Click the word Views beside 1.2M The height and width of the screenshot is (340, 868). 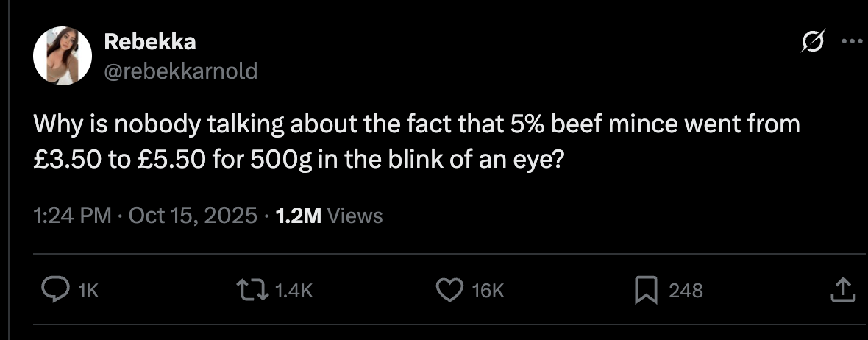point(354,216)
